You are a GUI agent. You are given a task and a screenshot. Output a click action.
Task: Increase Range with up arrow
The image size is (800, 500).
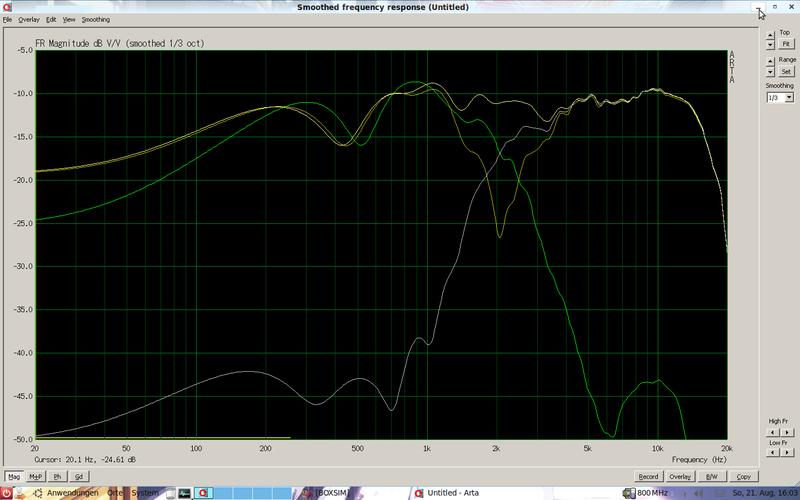coord(770,62)
